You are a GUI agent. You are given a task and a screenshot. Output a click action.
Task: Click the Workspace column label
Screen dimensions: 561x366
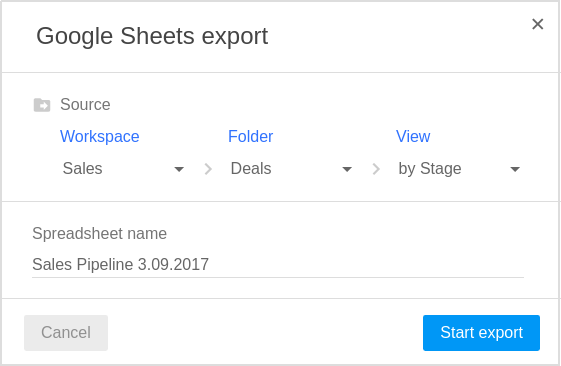click(99, 136)
